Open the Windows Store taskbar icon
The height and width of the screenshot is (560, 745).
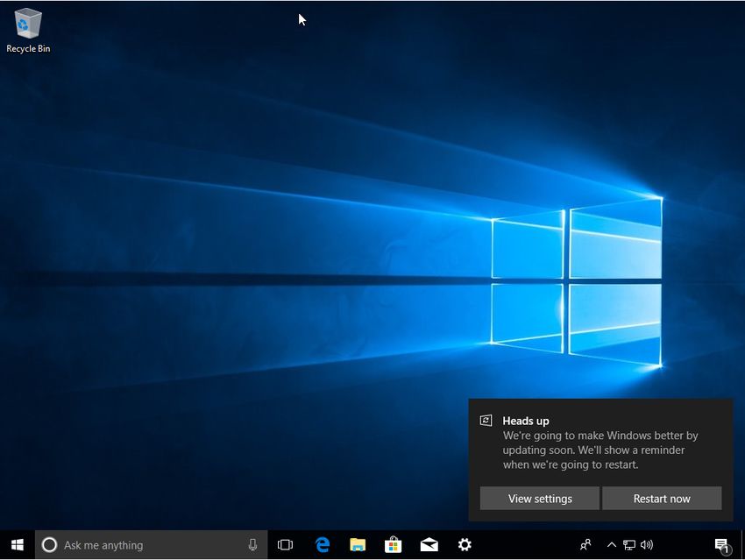pos(393,545)
